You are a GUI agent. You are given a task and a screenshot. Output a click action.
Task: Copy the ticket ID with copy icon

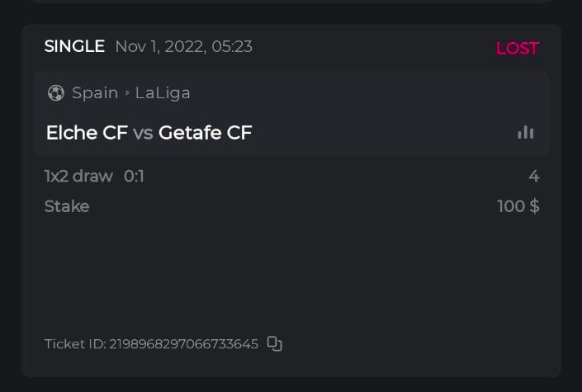(x=275, y=343)
